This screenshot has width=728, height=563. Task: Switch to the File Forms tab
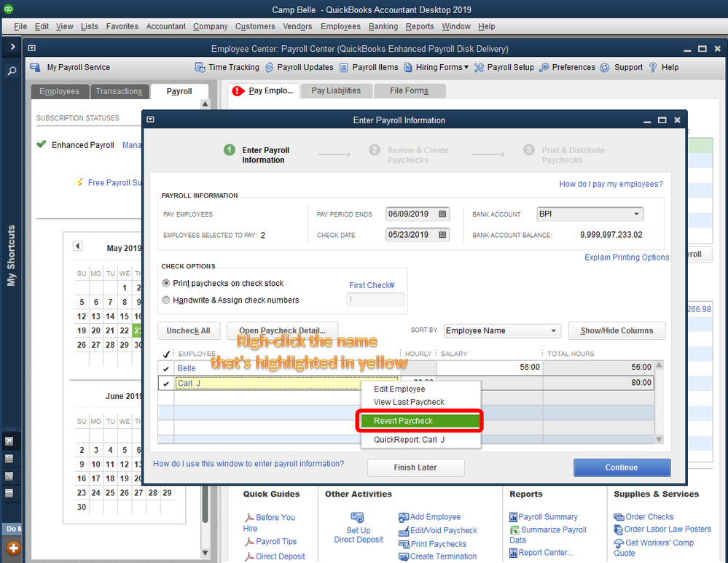[409, 91]
